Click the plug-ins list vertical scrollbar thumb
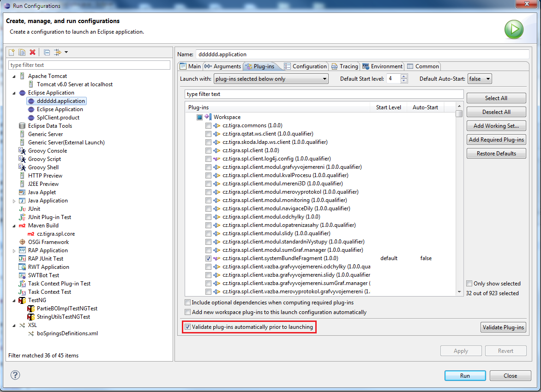The width and height of the screenshot is (541, 392). click(459, 114)
